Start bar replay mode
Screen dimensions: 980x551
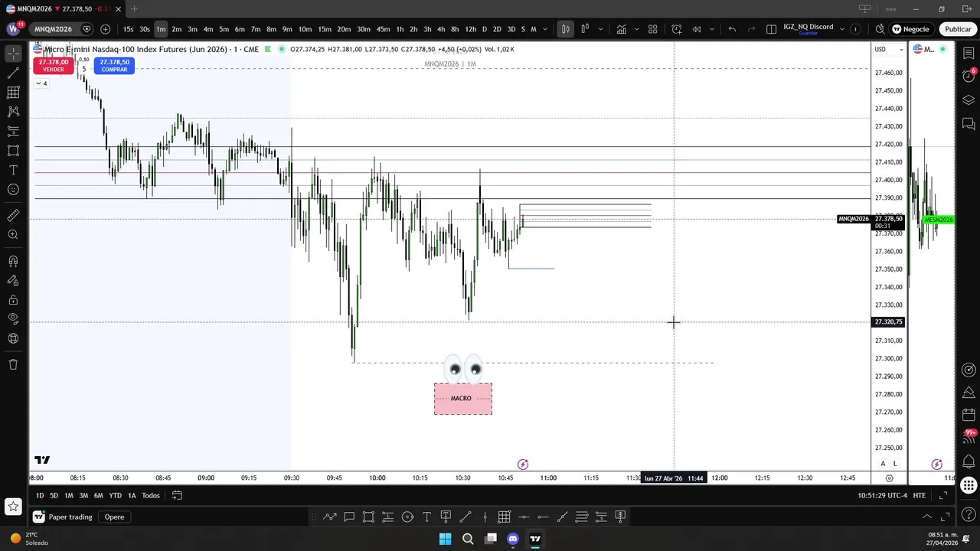pos(697,29)
